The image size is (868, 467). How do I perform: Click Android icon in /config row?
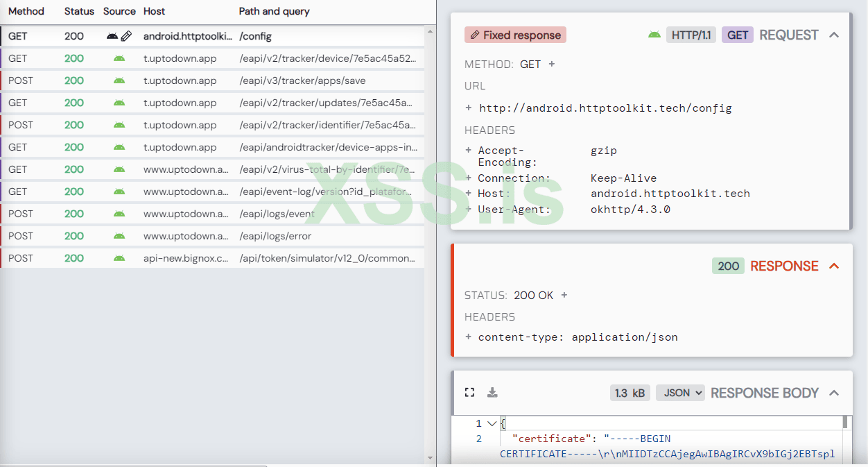click(112, 36)
